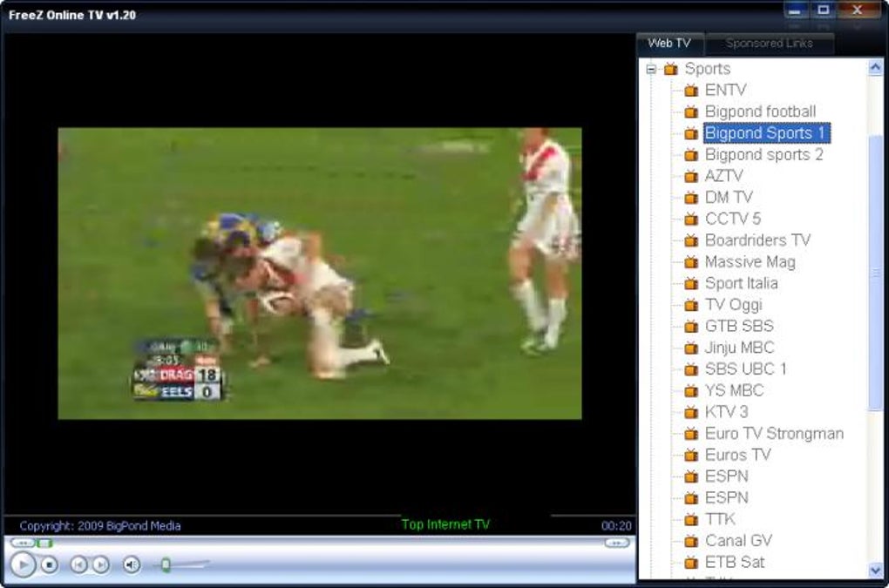The width and height of the screenshot is (889, 588).
Task: Click the Sport Italia channel icon
Action: click(691, 283)
